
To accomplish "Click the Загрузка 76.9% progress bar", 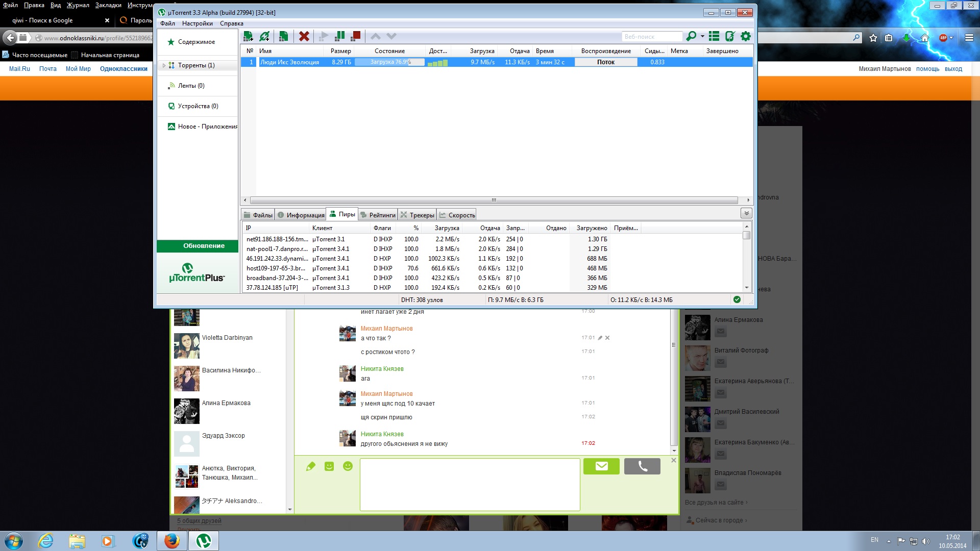I will point(390,62).
